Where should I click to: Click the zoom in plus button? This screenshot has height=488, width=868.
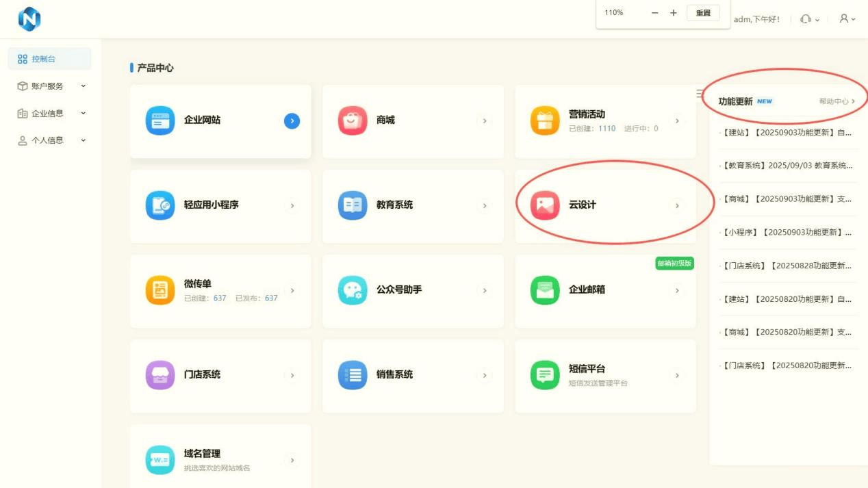(x=674, y=13)
